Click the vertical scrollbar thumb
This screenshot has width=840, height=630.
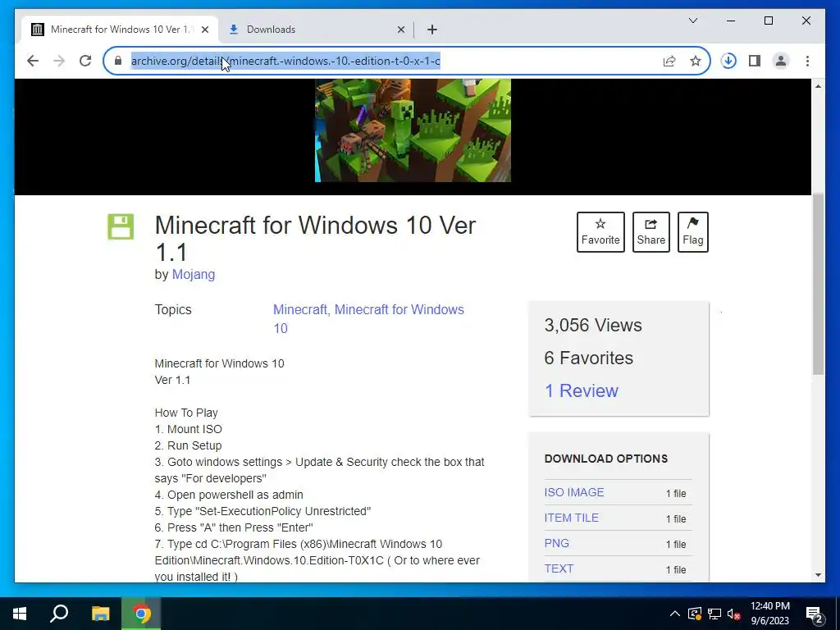tap(818, 284)
